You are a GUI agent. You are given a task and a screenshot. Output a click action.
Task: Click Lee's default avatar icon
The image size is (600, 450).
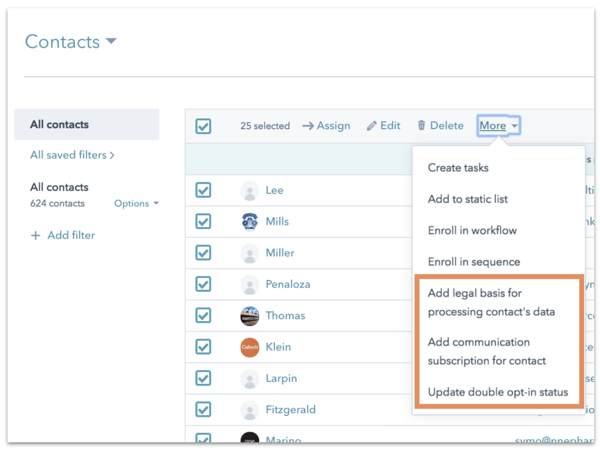250,191
